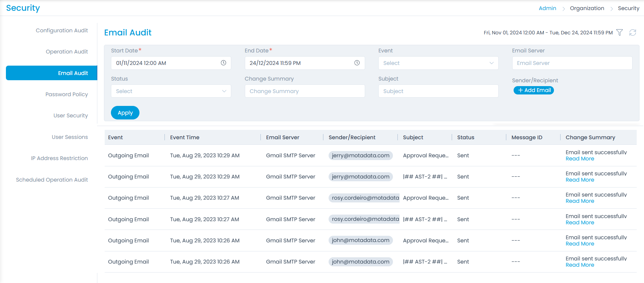Click john@motadata.com tag in 10:26 AST-2 row

click(361, 262)
